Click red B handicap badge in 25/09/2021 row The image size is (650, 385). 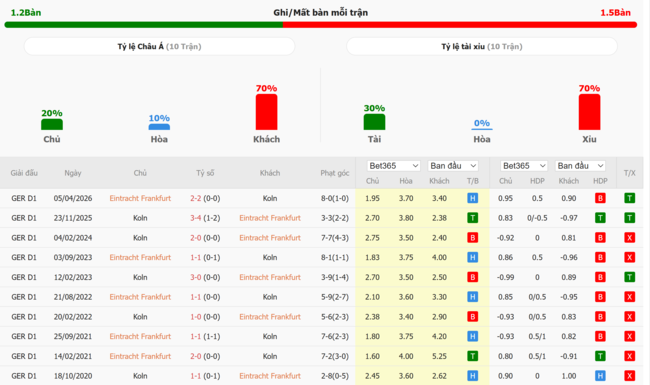click(x=600, y=337)
